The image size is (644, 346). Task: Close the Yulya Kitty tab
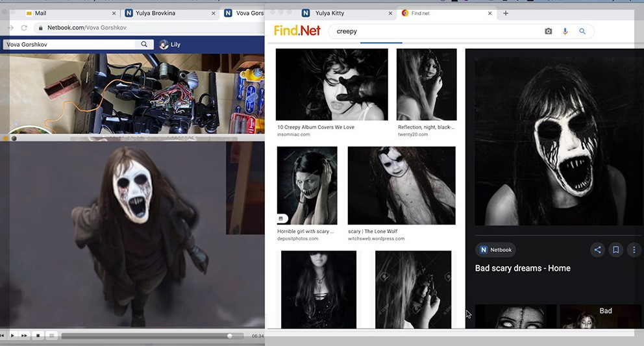pyautogui.click(x=390, y=14)
